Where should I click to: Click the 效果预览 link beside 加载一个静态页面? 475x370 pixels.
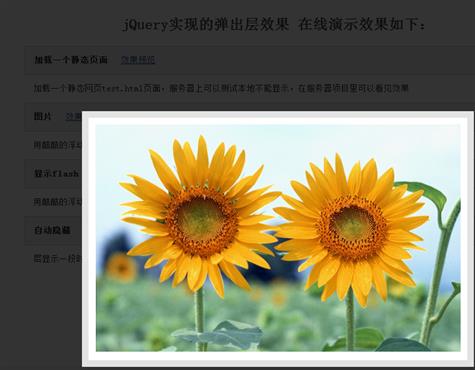click(138, 60)
